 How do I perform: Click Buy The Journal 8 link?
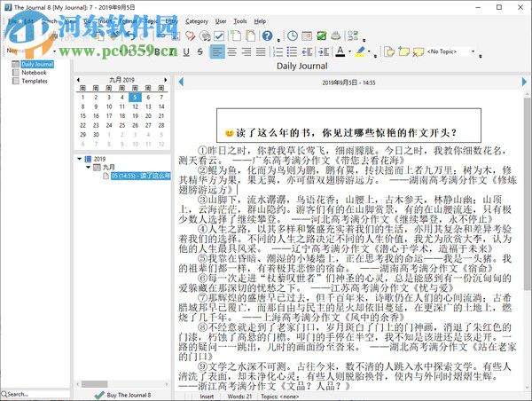[129, 395]
